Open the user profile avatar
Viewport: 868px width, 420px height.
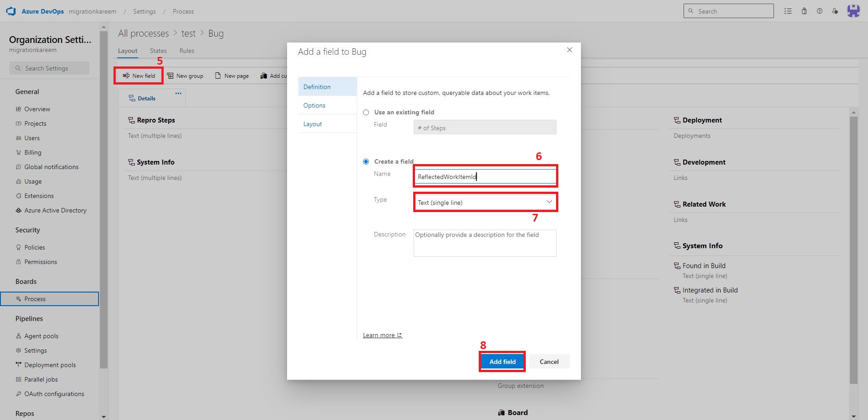coord(854,11)
